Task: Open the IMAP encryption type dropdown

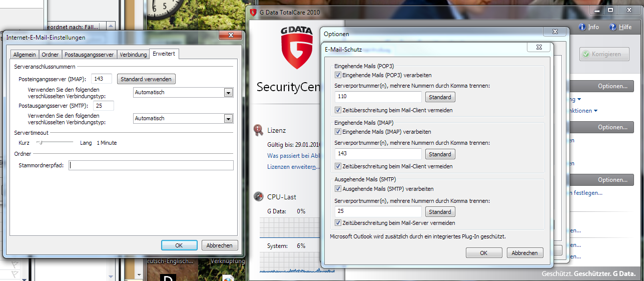Action: (x=229, y=92)
